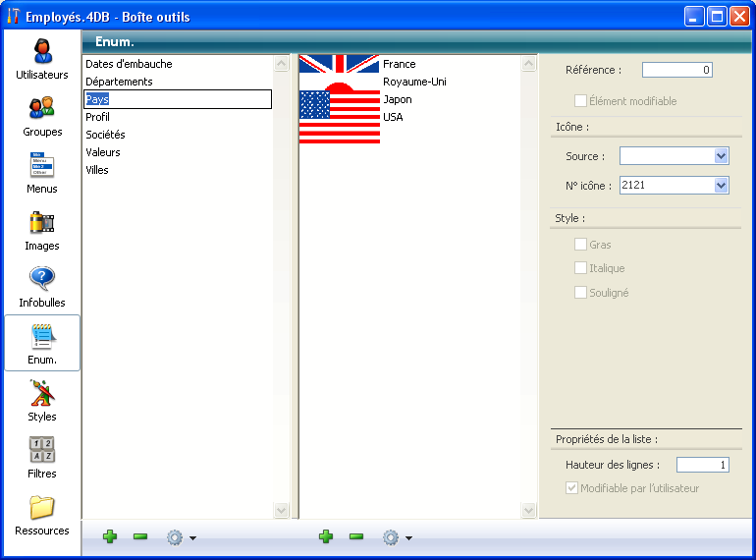The width and height of the screenshot is (756, 560).
Task: Toggle the Élément modifiable checkbox
Action: coord(580,101)
